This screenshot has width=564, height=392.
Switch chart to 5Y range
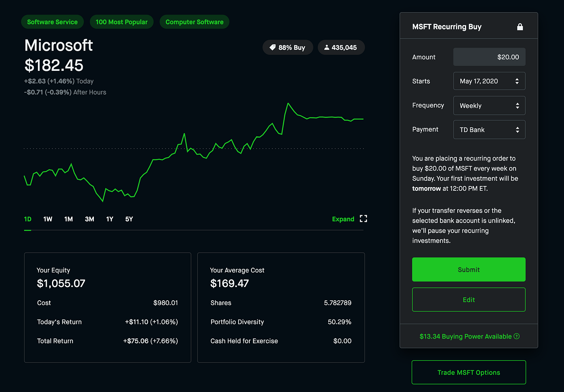coord(129,219)
